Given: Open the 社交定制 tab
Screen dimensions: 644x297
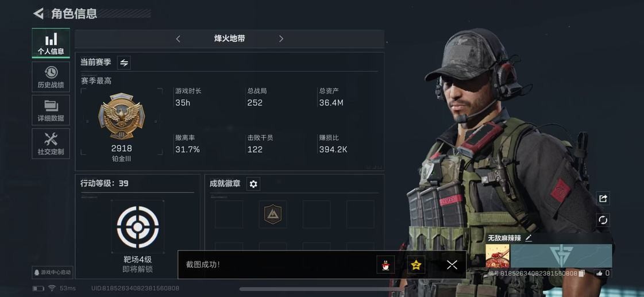Looking at the screenshot, I should coord(51,144).
